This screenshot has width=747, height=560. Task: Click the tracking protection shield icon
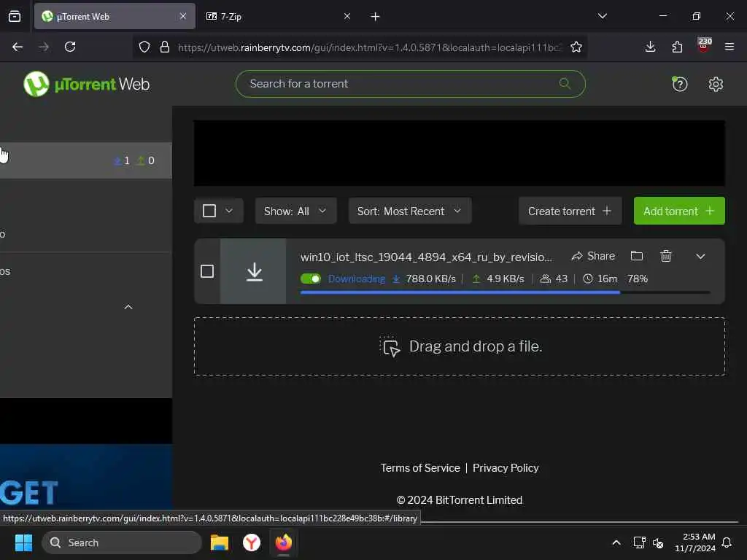click(144, 47)
